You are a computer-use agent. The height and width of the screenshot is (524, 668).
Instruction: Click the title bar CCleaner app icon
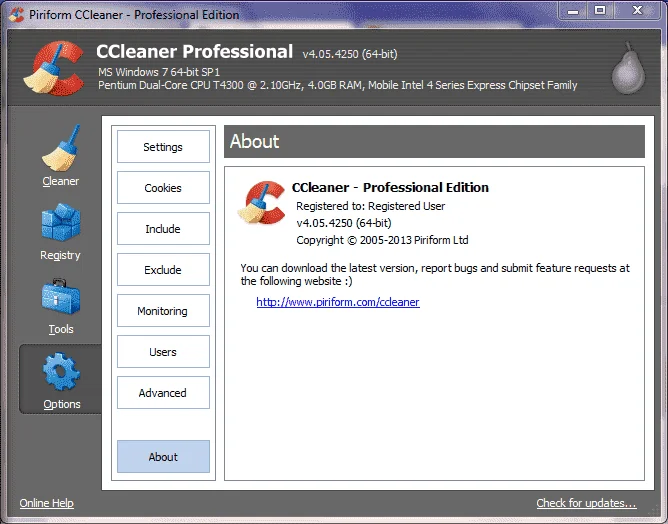17,14
